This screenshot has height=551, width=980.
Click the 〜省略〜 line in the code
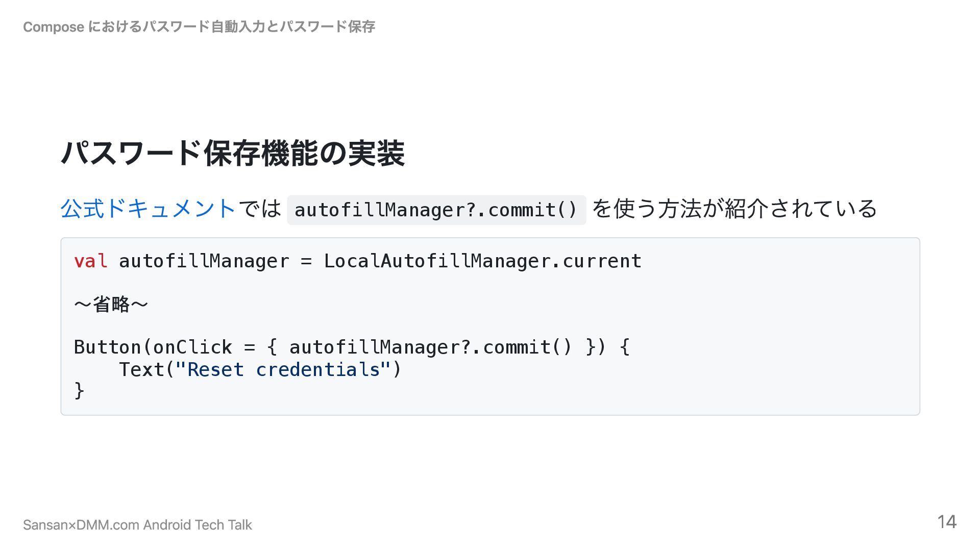(x=111, y=305)
